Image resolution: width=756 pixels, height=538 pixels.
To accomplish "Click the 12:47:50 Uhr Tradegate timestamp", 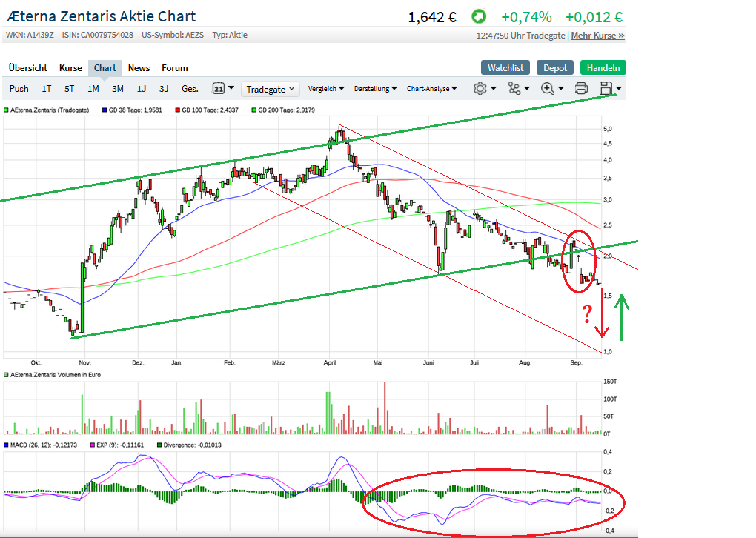I will (521, 35).
